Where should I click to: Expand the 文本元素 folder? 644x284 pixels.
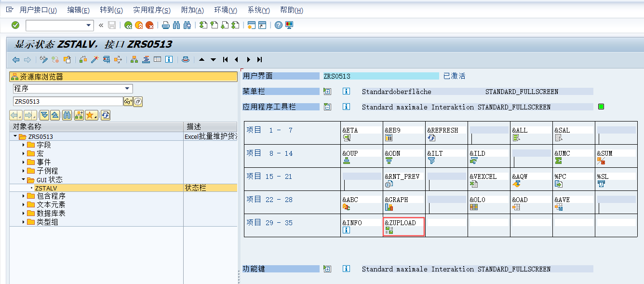24,205
